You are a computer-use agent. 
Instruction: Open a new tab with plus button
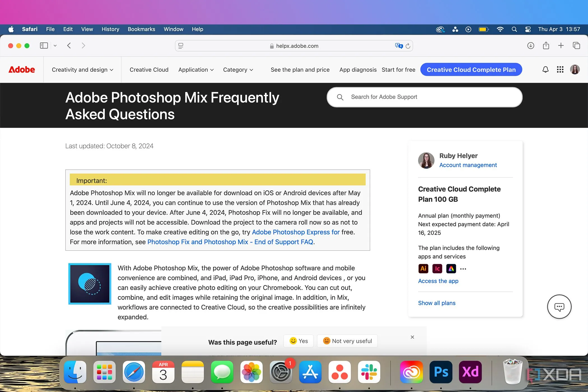click(x=561, y=46)
